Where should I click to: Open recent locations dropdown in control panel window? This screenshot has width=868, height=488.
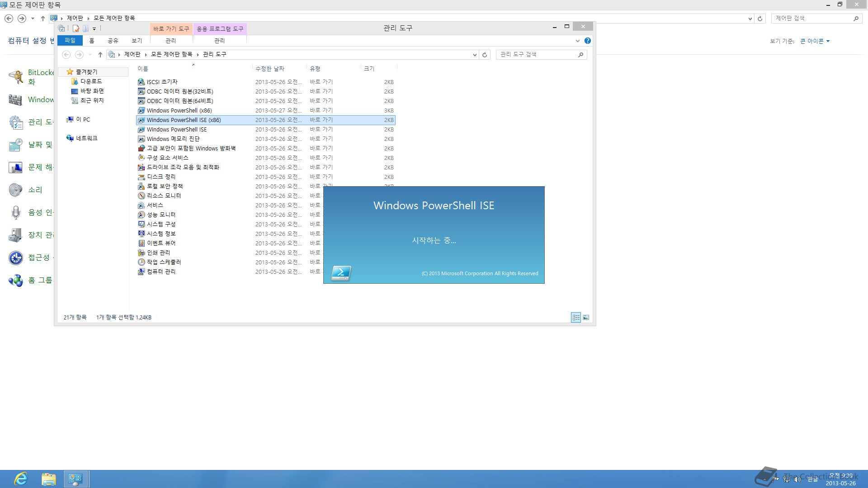pos(33,19)
